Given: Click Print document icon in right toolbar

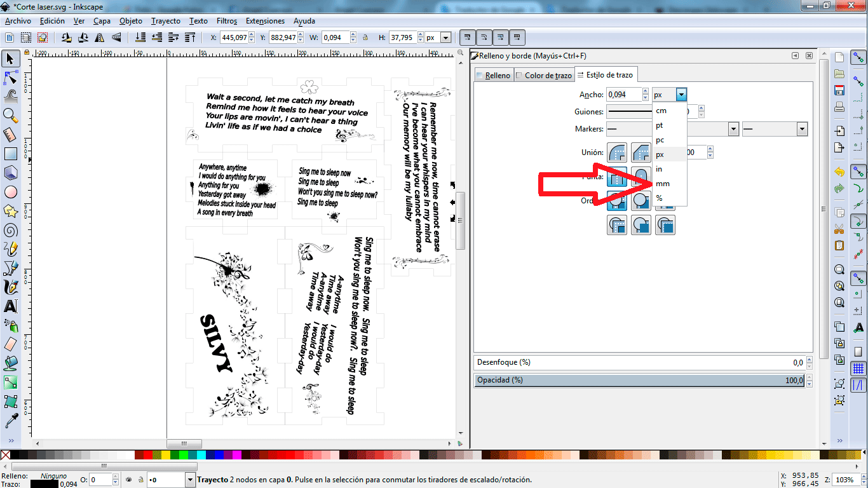Looking at the screenshot, I should pos(839,106).
